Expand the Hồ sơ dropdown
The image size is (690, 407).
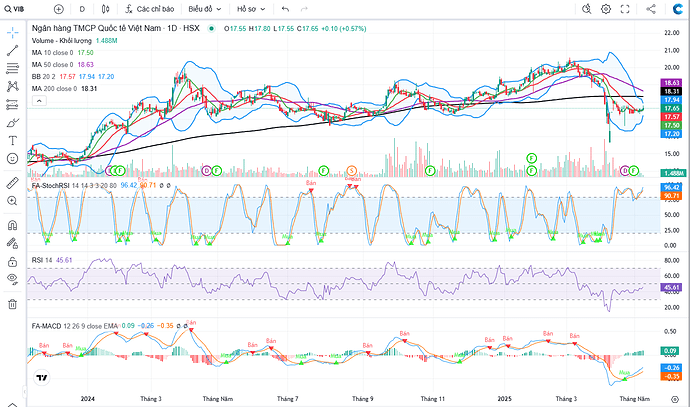point(250,8)
